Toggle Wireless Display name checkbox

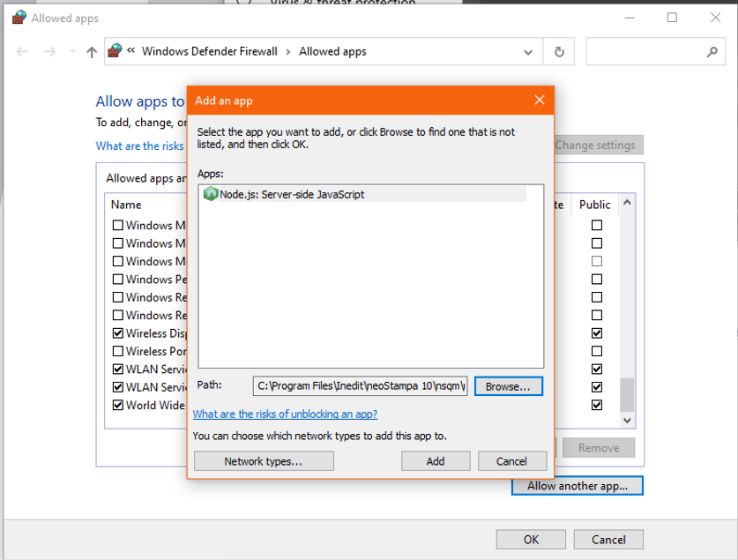[118, 333]
